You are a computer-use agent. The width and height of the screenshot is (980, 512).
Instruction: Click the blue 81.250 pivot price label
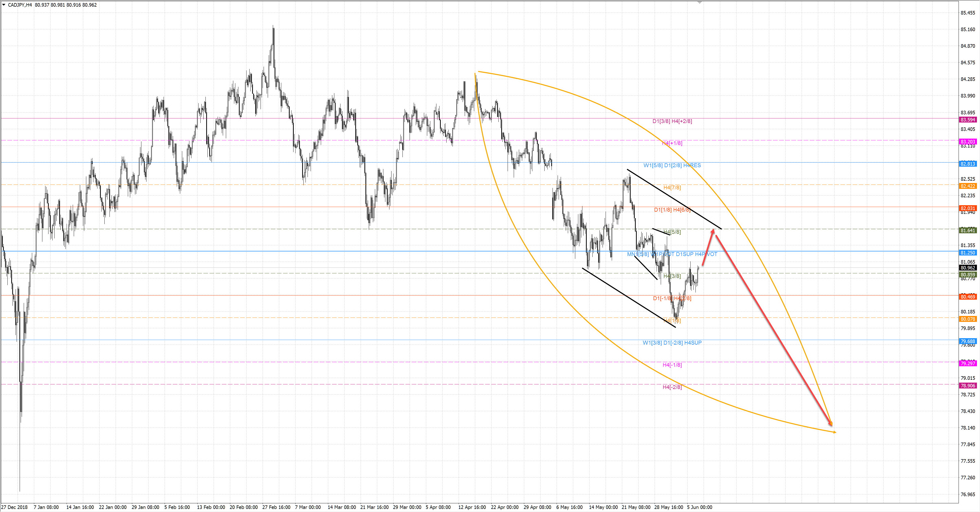coord(968,253)
